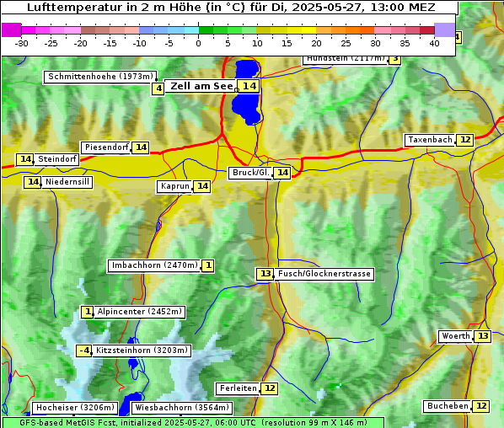Click the -30 tick label on the scale
This screenshot has height=428, width=504.
click(x=21, y=43)
